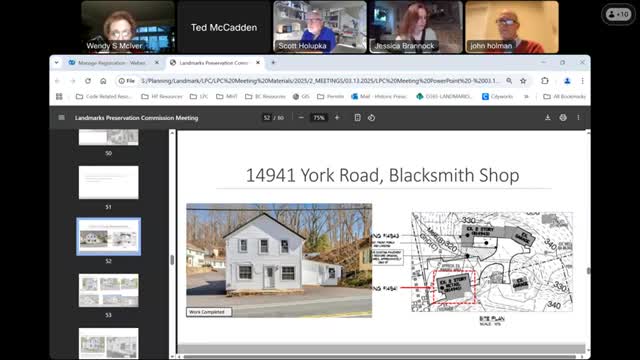Go forward in browser history
Image resolution: width=640 pixels, height=360 pixels.
click(x=73, y=81)
